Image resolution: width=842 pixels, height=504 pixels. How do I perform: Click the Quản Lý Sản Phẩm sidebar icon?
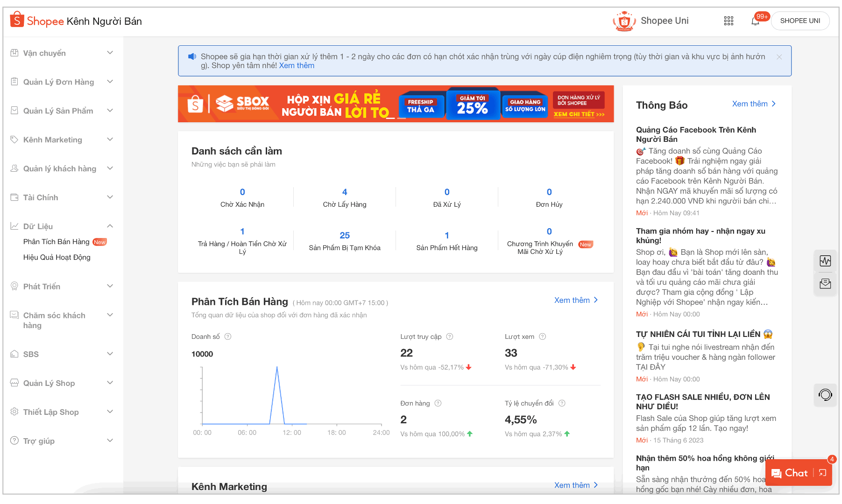tap(14, 111)
